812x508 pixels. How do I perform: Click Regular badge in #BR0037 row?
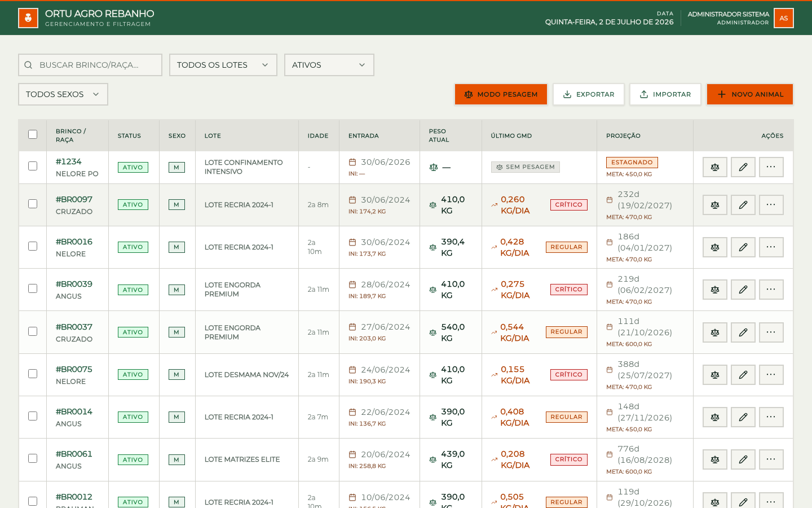tap(567, 332)
